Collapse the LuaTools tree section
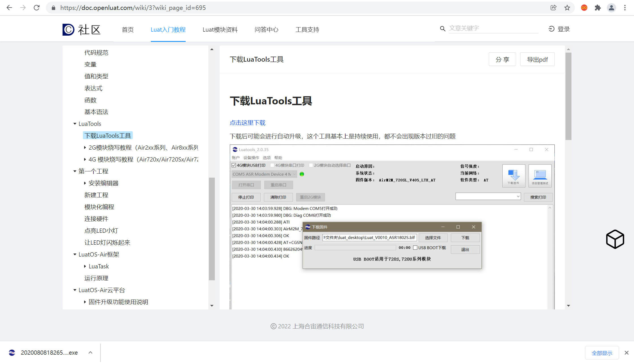 [x=75, y=124]
